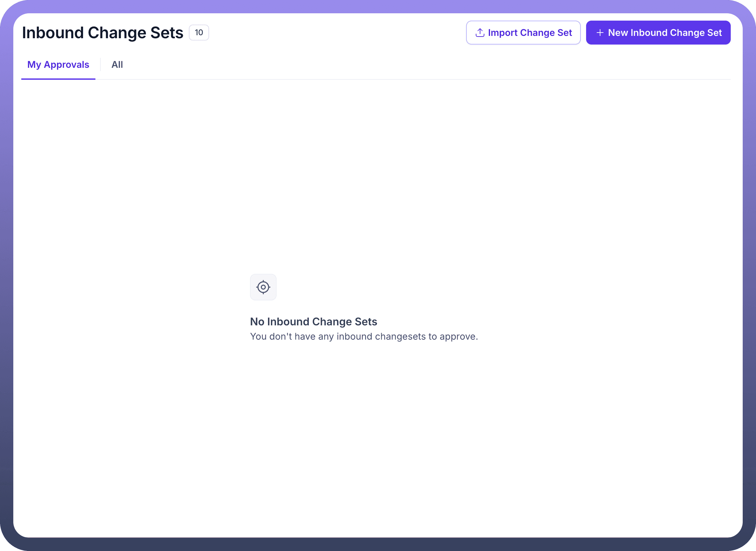The height and width of the screenshot is (551, 756).
Task: Open the All tab
Action: coord(117,65)
